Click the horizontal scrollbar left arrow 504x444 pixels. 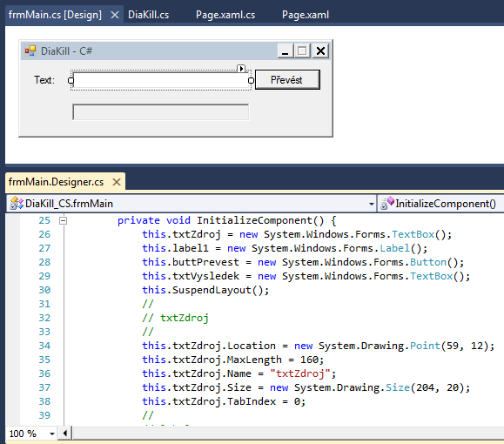[x=65, y=434]
